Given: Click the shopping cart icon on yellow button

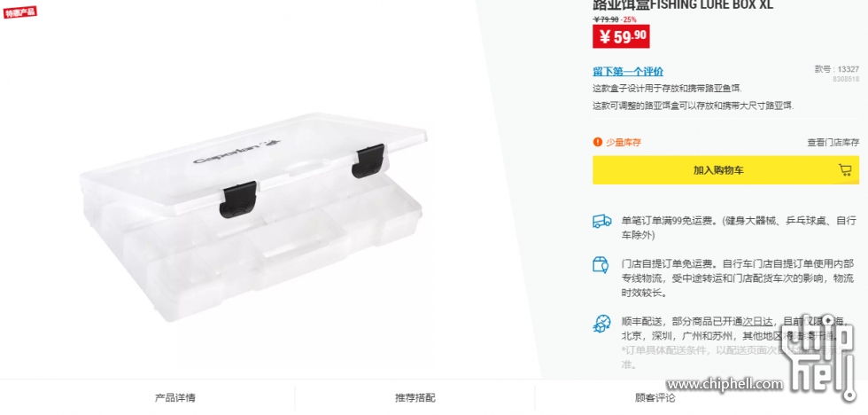Looking at the screenshot, I should (x=845, y=170).
